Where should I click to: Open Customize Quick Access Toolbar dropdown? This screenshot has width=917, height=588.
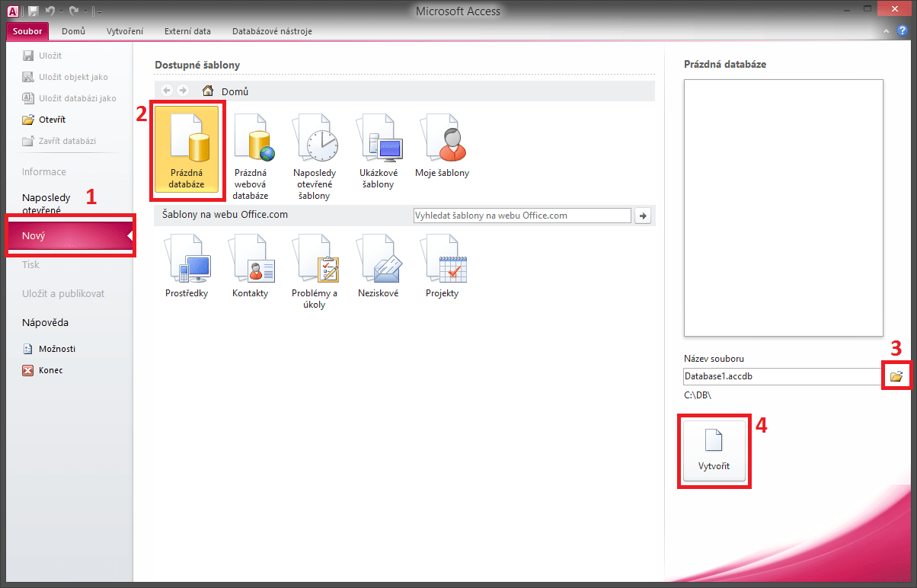[x=100, y=12]
